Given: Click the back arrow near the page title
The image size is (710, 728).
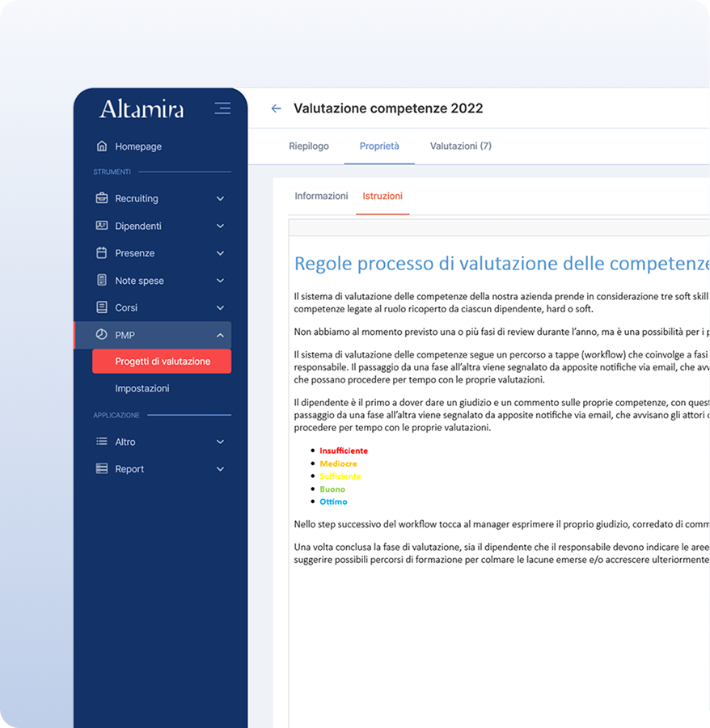Looking at the screenshot, I should [276, 108].
